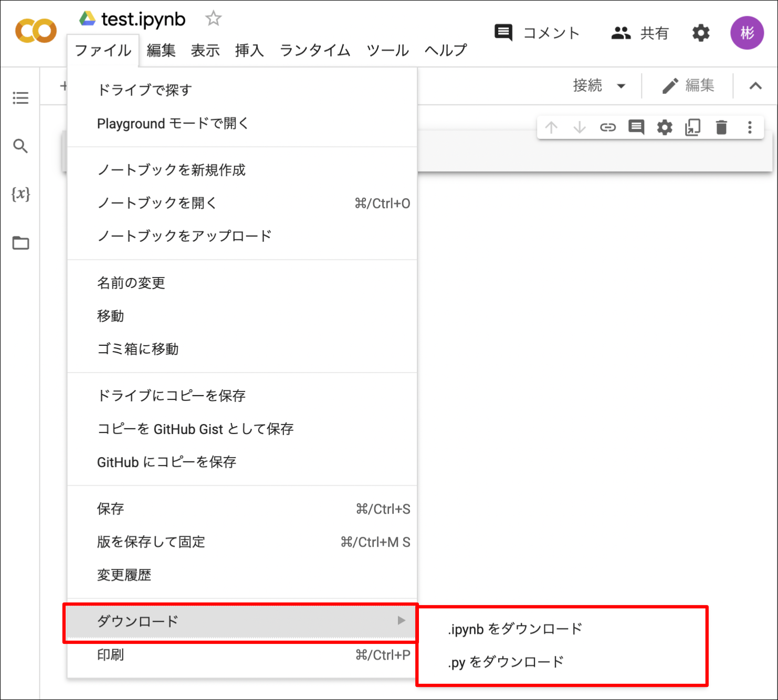Select コピーを GitHub Gist として保存
This screenshot has height=700, width=778.
click(x=242, y=429)
